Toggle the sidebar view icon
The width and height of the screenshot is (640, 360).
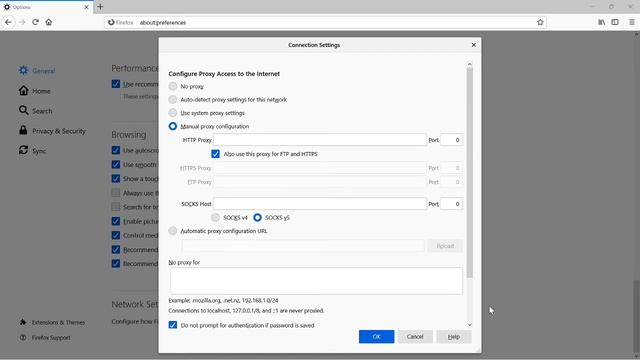click(x=615, y=22)
